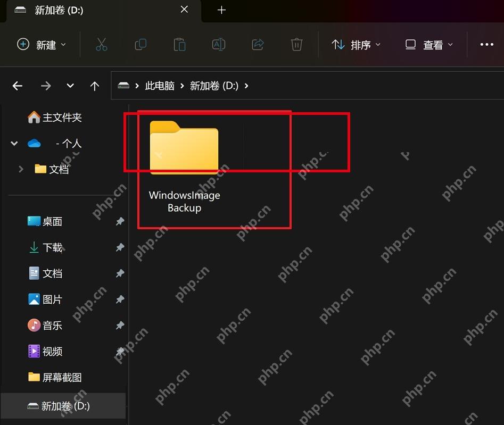Viewport: 504px width, 425px height.
Task: Select the 新加卷 (D:) window tab
Action: pos(103,10)
